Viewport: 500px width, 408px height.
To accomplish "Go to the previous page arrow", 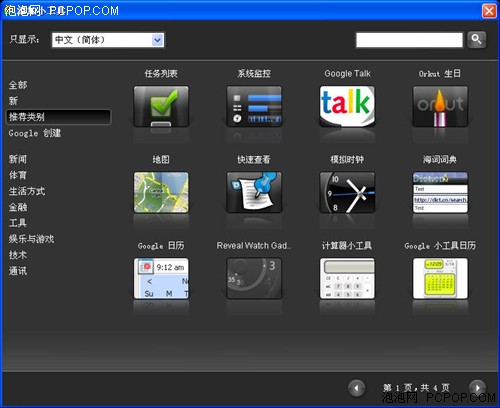I will (x=356, y=388).
